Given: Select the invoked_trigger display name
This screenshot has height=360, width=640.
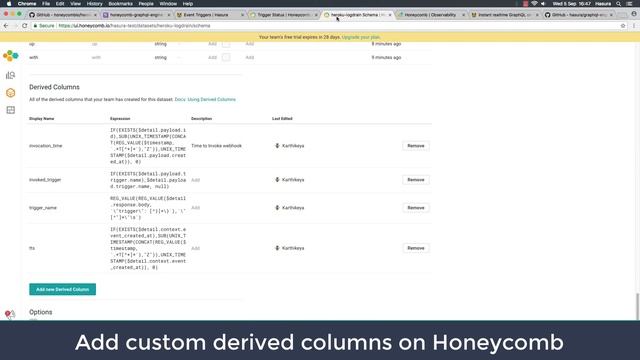Looking at the screenshot, I should (x=45, y=180).
